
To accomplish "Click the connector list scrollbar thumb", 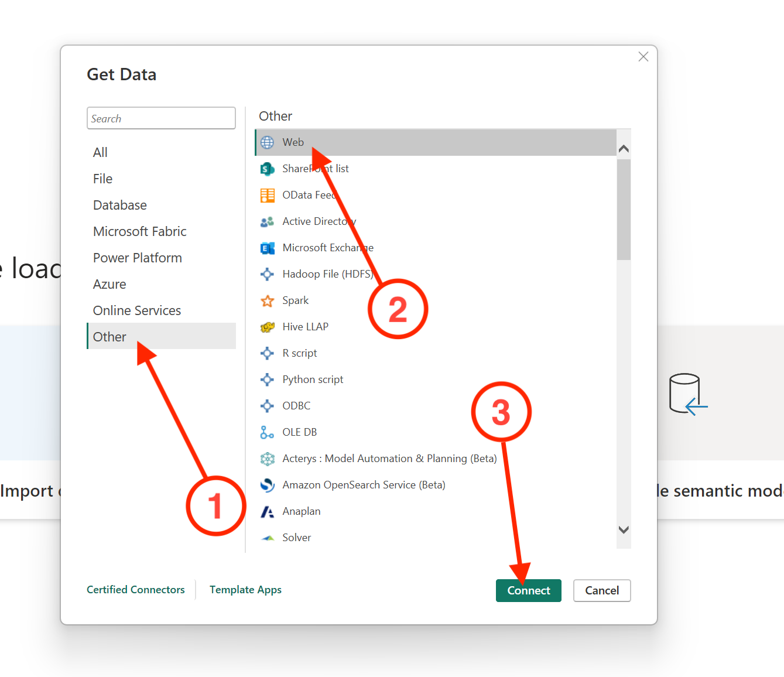I will click(x=624, y=209).
